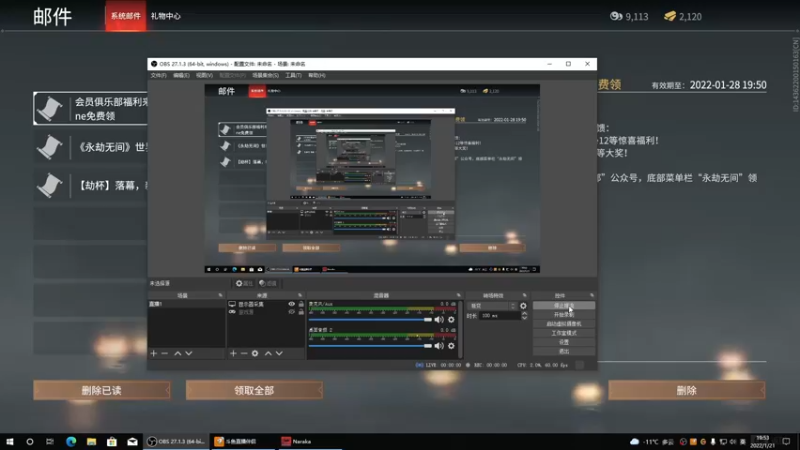Open transition type dropdown in Scene Transitions
Image resolution: width=800 pixels, height=450 pixels.
coord(492,306)
